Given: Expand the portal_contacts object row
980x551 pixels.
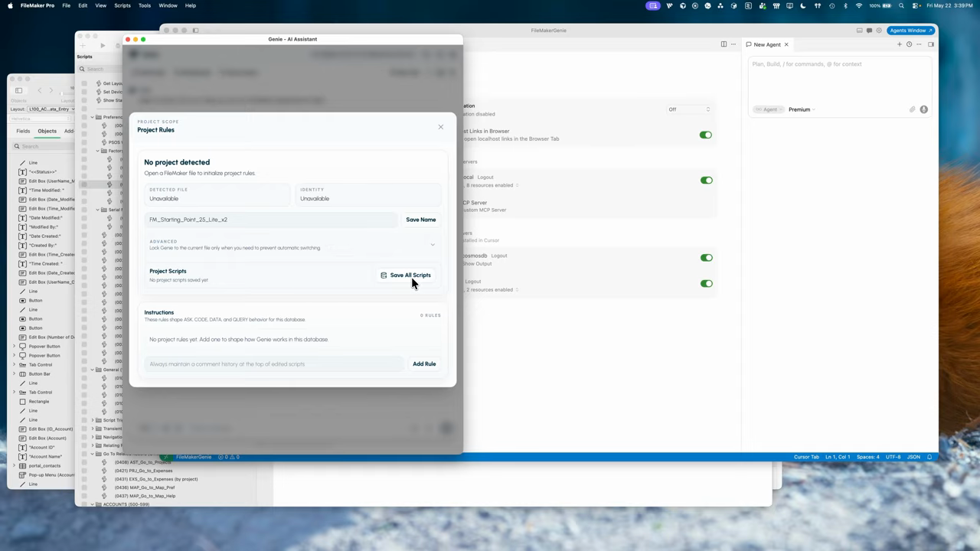Looking at the screenshot, I should point(14,466).
